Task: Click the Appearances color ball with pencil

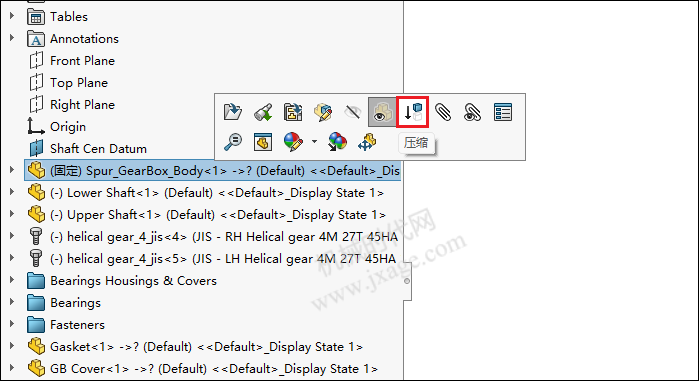Action: [x=293, y=142]
